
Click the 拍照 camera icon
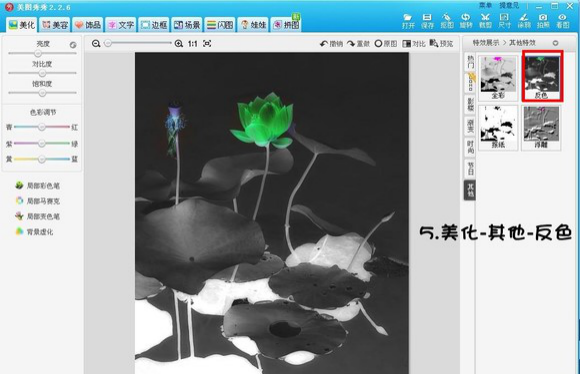pyautogui.click(x=543, y=21)
